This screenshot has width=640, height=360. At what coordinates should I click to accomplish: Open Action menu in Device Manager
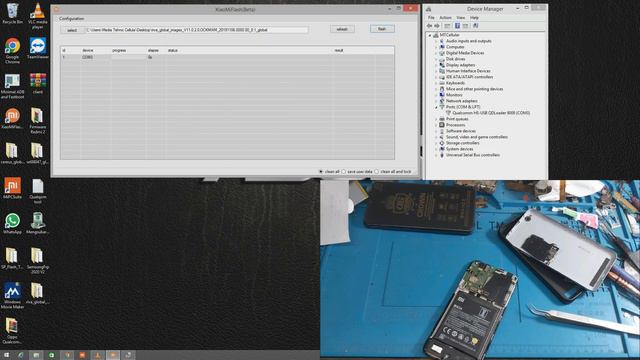click(445, 18)
